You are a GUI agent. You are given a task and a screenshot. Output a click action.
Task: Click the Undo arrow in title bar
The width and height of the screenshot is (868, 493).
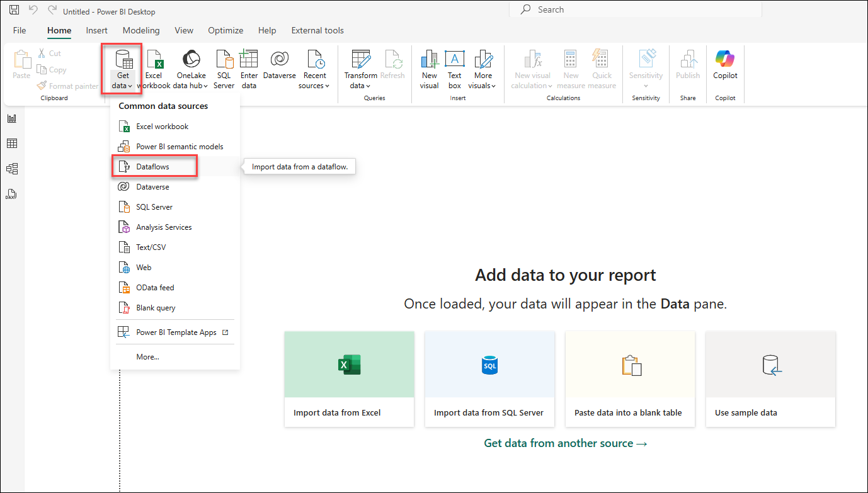(x=33, y=10)
